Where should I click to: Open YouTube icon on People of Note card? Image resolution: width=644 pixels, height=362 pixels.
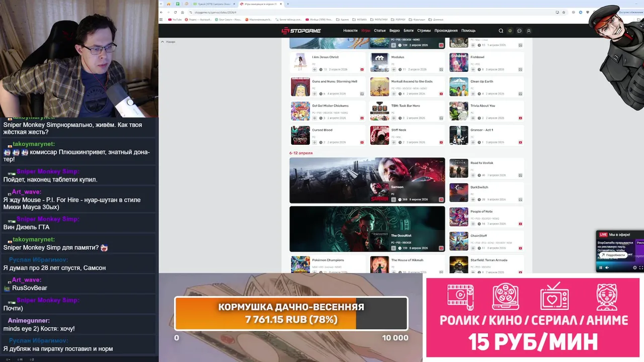520,224
